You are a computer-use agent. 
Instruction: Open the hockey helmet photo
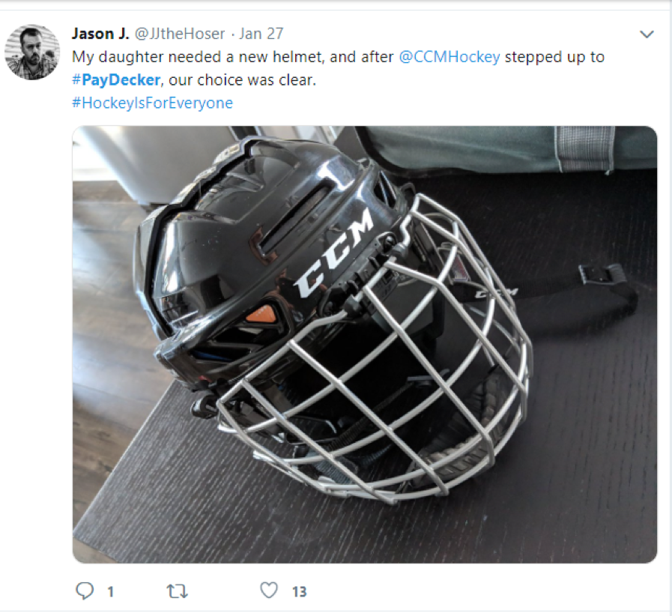coord(365,344)
